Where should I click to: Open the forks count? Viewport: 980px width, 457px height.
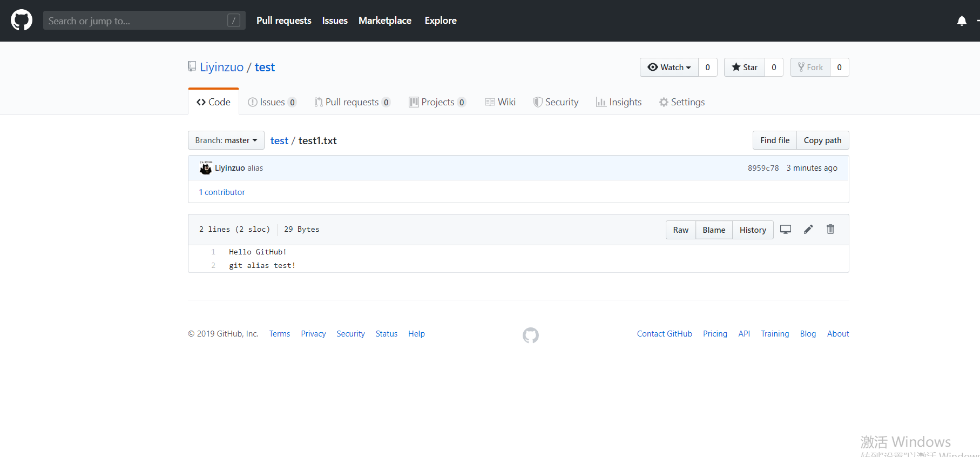pyautogui.click(x=839, y=68)
